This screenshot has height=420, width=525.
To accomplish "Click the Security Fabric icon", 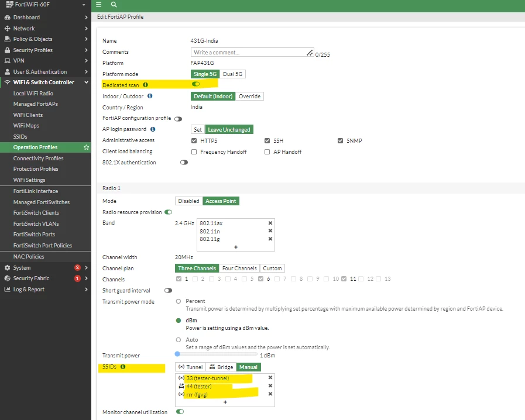I will 8,278.
